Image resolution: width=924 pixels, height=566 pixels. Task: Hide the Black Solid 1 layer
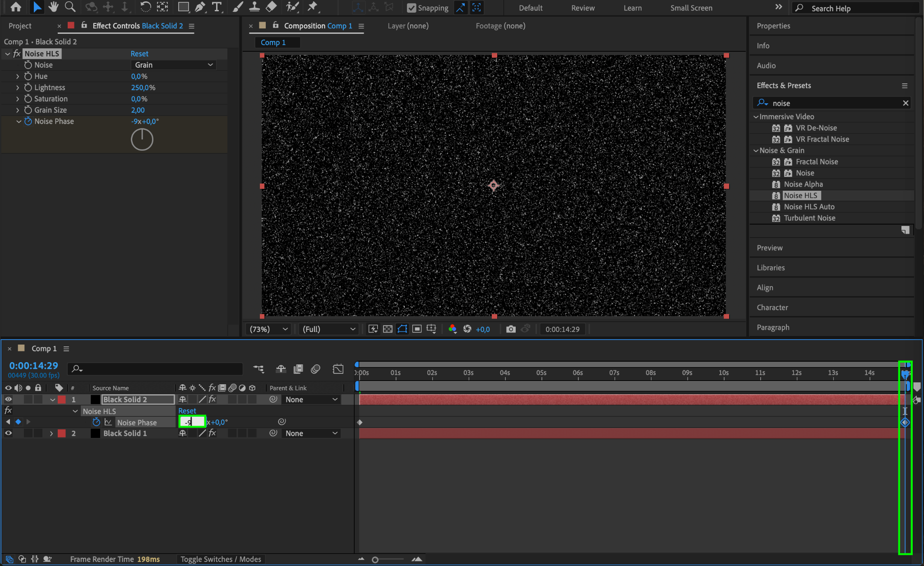tap(8, 433)
